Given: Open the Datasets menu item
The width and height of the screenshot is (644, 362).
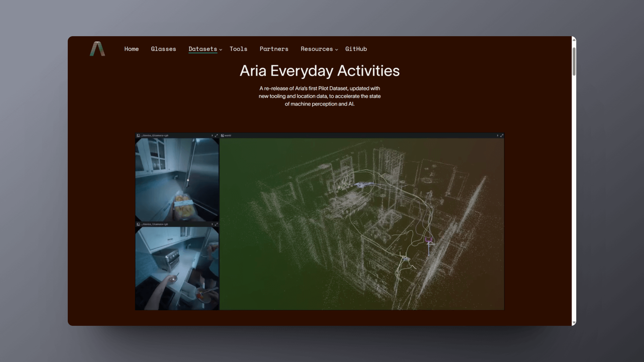Looking at the screenshot, I should click(203, 49).
